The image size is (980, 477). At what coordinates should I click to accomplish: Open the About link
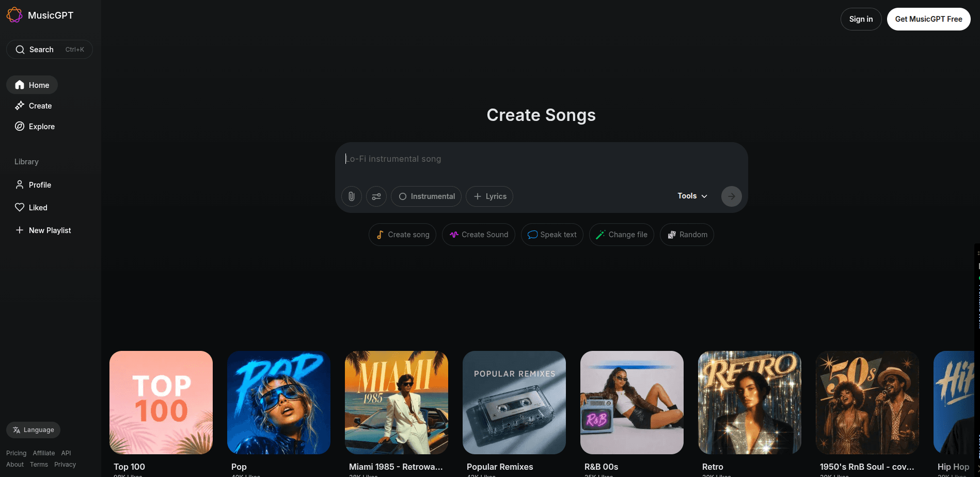click(x=15, y=465)
